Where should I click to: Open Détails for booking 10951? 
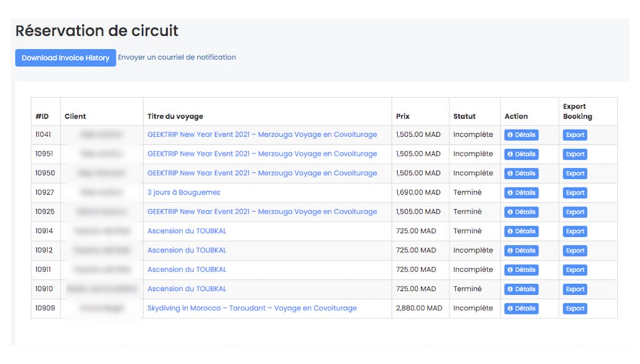coord(521,154)
